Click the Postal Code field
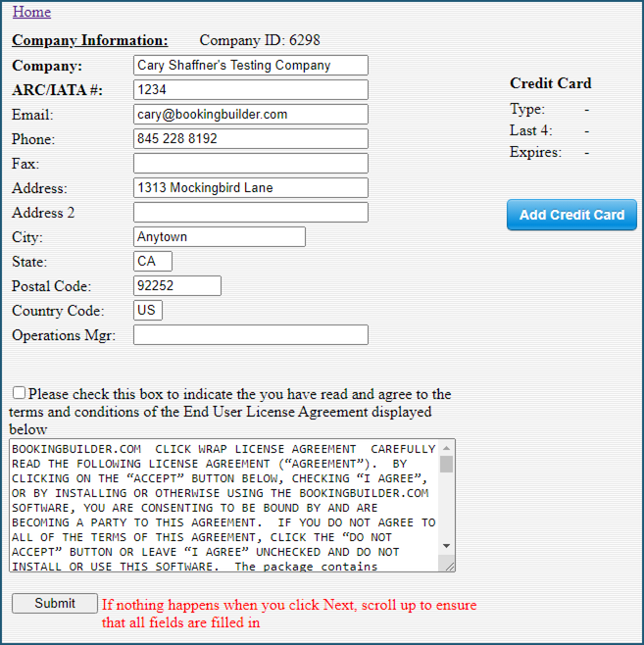 point(176,286)
